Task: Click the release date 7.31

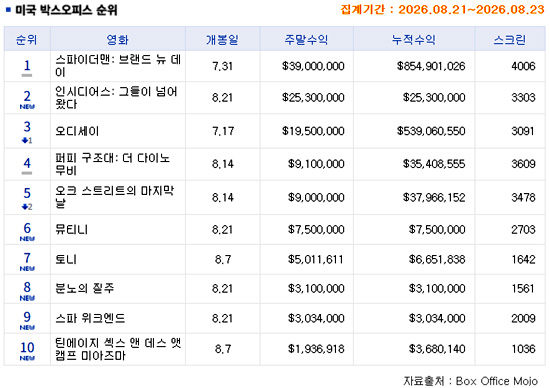Action: click(x=222, y=66)
